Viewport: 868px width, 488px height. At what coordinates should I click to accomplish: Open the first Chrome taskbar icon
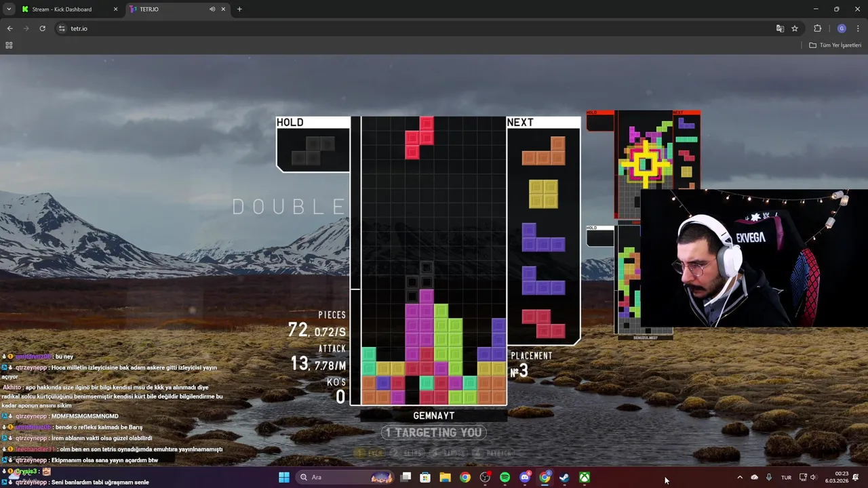[x=465, y=477]
